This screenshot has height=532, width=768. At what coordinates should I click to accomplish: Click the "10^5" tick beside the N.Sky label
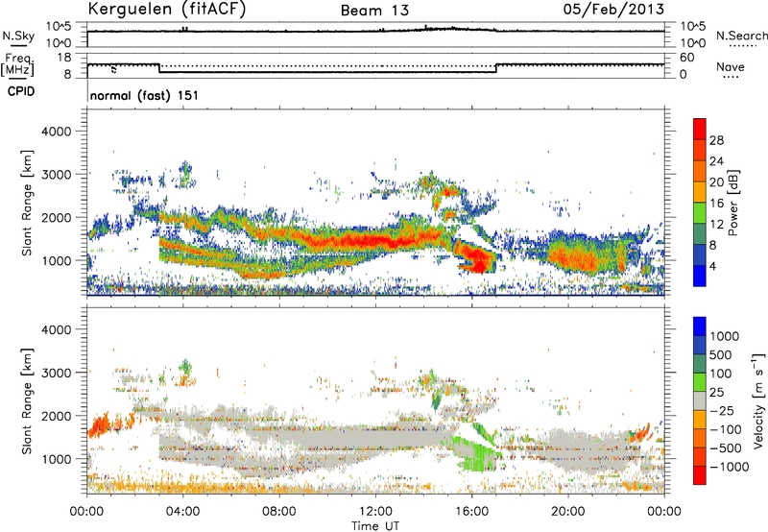point(59,27)
